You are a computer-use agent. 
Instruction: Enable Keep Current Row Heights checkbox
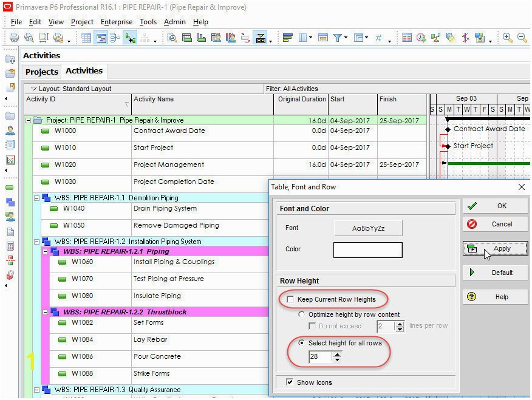290,299
